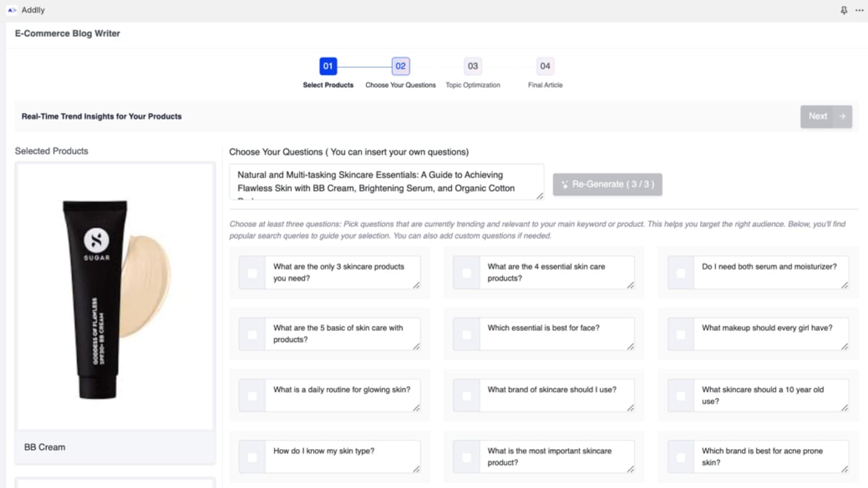
Task: Open the three-dot more options menu
Action: 859,10
